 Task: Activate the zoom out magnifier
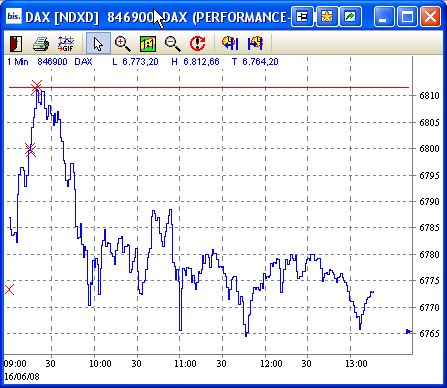[172, 44]
